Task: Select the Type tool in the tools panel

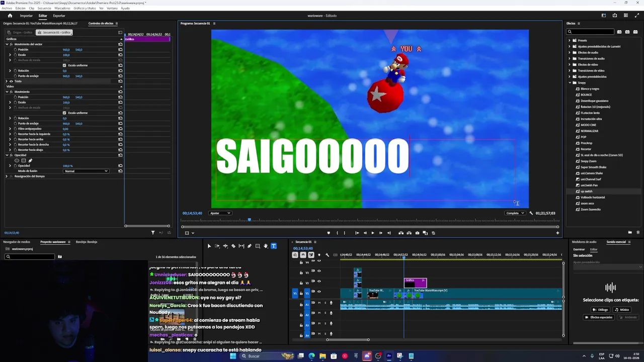Action: 274,246
